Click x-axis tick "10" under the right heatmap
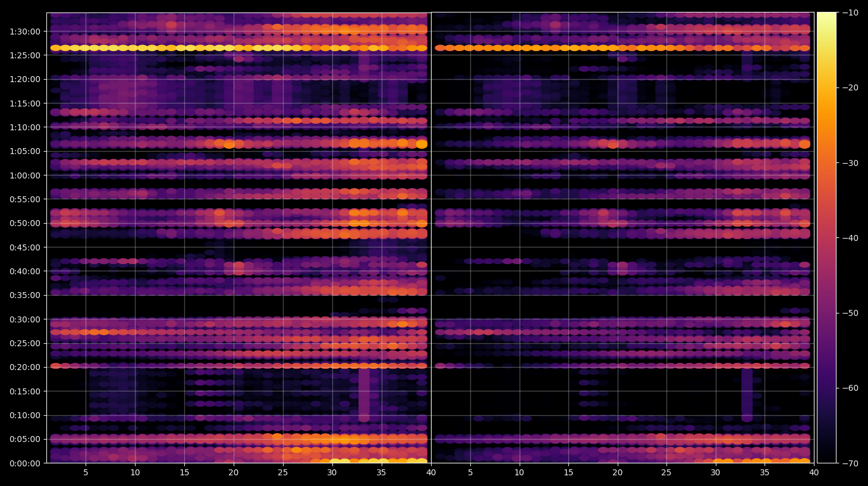 519,473
